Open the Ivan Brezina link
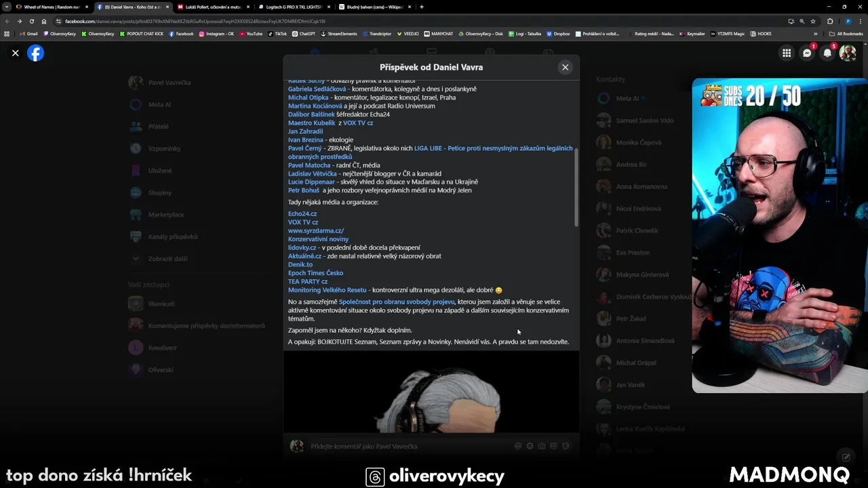The image size is (868, 488). (x=305, y=140)
